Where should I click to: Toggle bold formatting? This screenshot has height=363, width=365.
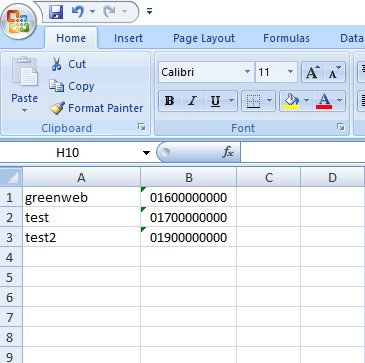[170, 101]
